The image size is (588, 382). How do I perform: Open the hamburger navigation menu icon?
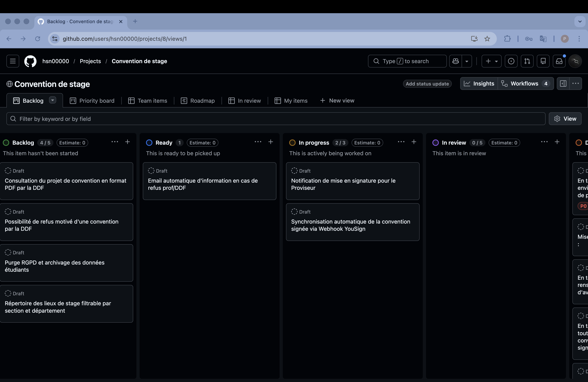click(x=12, y=61)
